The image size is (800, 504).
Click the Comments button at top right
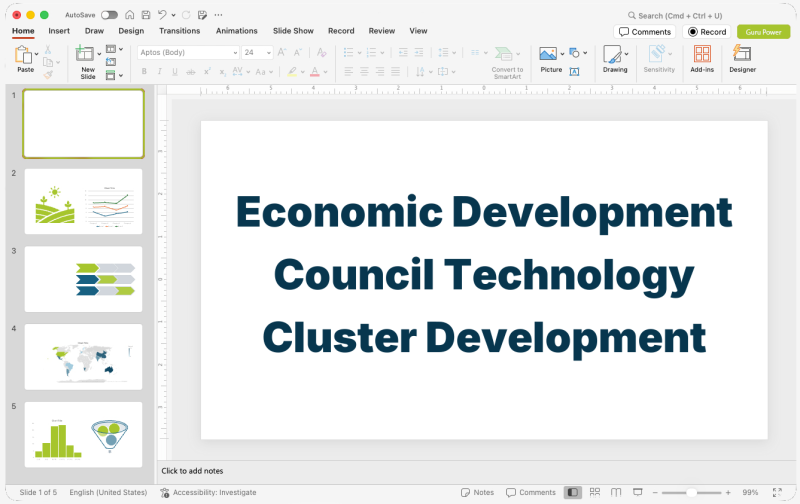pos(644,32)
